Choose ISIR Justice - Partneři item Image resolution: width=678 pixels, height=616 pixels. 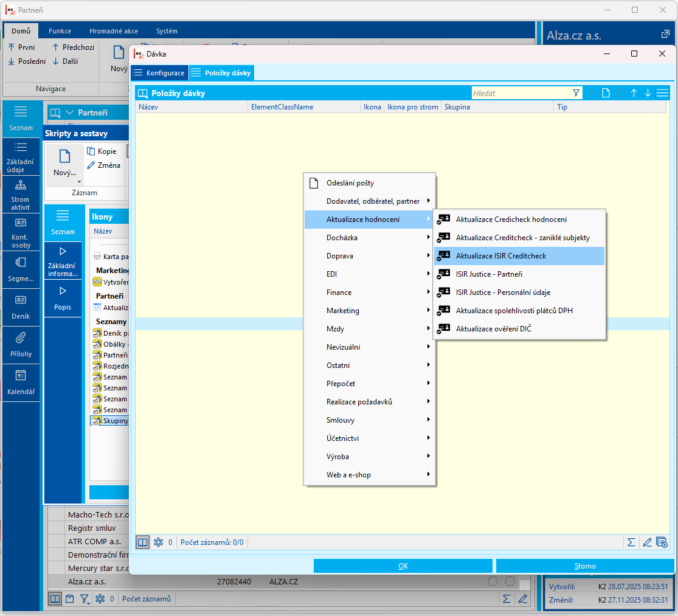(x=519, y=274)
